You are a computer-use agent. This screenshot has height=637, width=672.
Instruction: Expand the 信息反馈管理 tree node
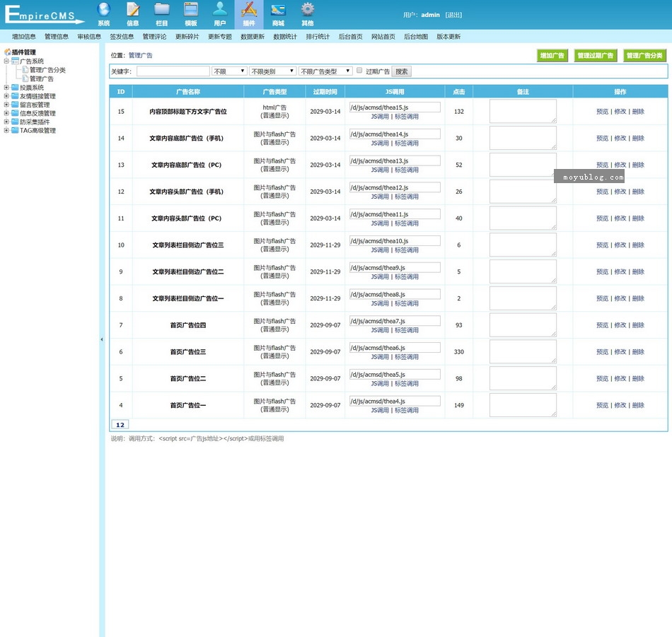tap(6, 113)
